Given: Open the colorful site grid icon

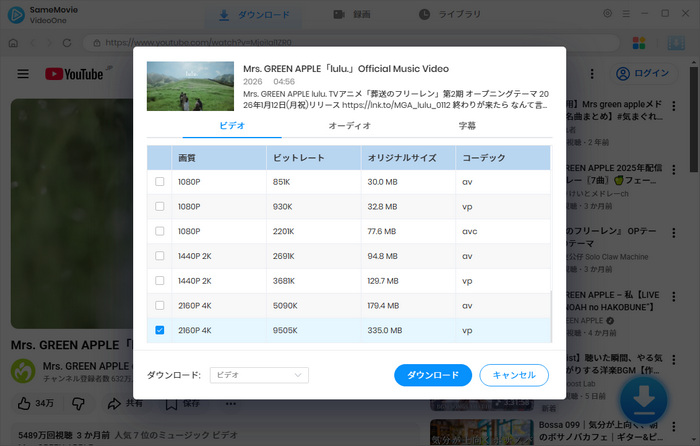Looking at the screenshot, I should coord(639,43).
